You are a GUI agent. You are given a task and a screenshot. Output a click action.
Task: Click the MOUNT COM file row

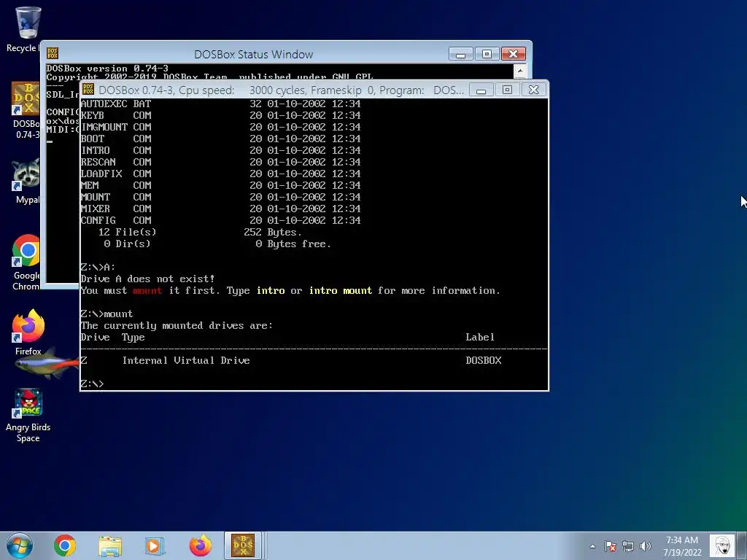pyautogui.click(x=220, y=197)
